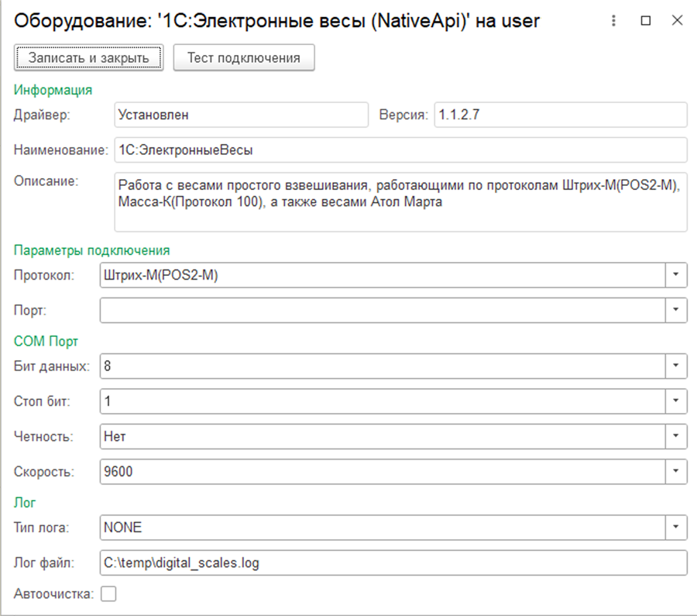Expand the Тип лога dropdown arrow
697x616 pixels.
[675, 528]
